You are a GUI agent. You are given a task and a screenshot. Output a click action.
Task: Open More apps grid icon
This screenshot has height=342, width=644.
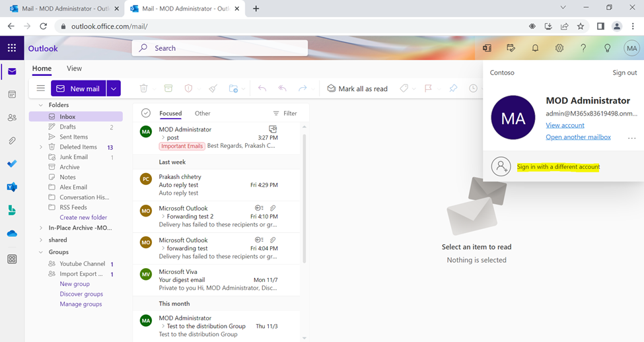pyautogui.click(x=12, y=259)
